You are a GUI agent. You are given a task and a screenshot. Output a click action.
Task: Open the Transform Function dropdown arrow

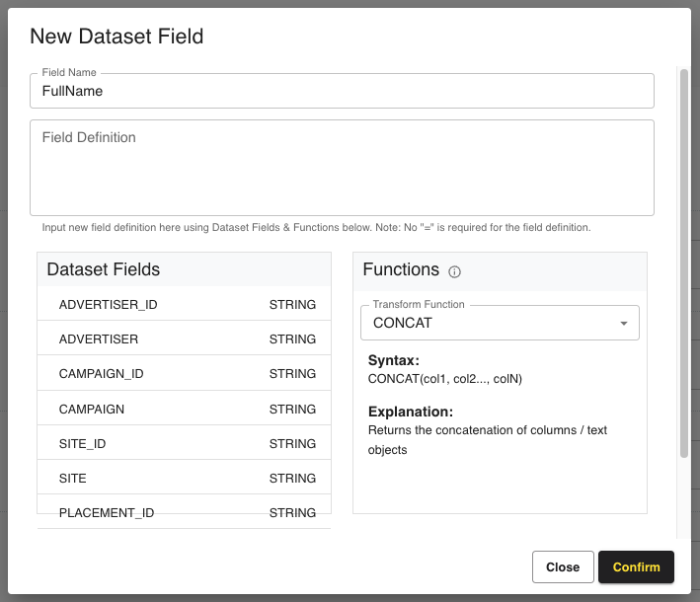(x=623, y=324)
